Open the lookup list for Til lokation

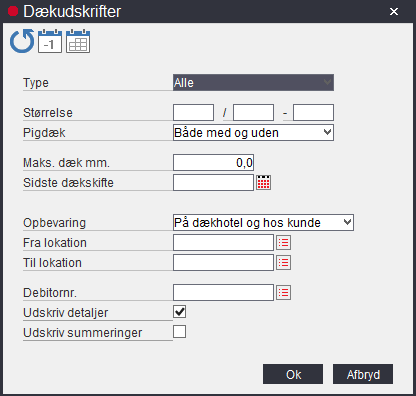[x=283, y=262]
